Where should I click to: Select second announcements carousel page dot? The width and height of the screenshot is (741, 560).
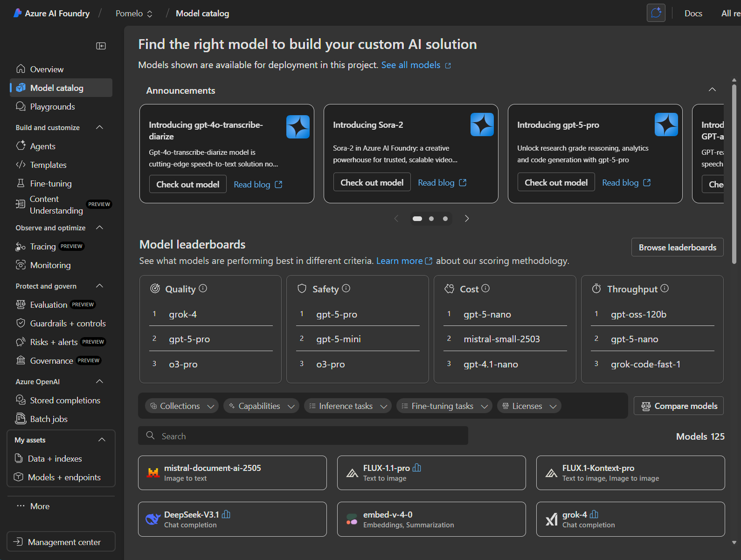[x=431, y=219]
